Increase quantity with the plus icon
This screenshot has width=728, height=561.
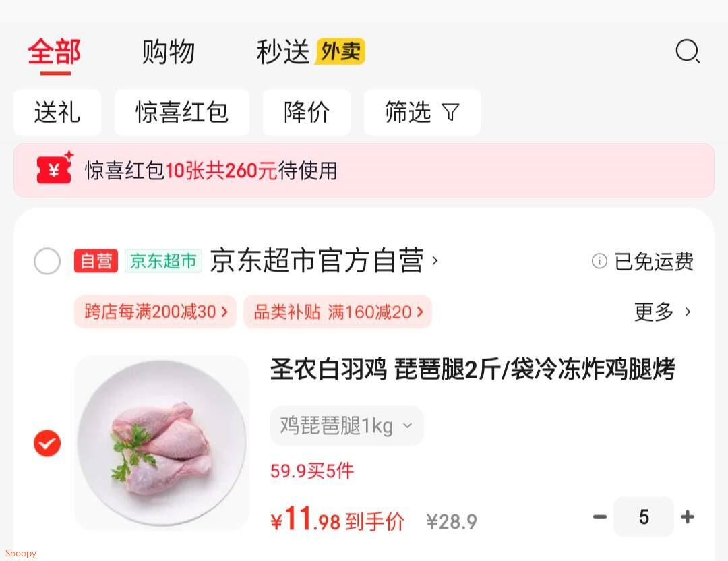point(688,516)
